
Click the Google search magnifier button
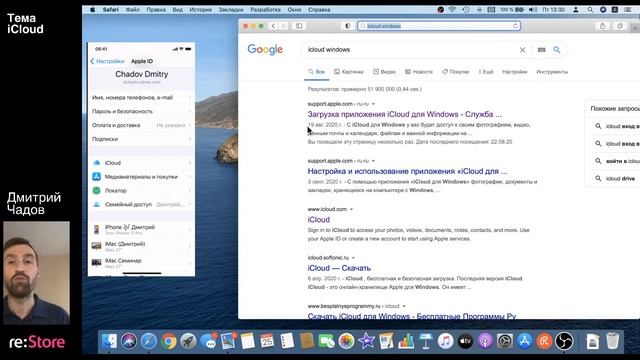tap(557, 50)
